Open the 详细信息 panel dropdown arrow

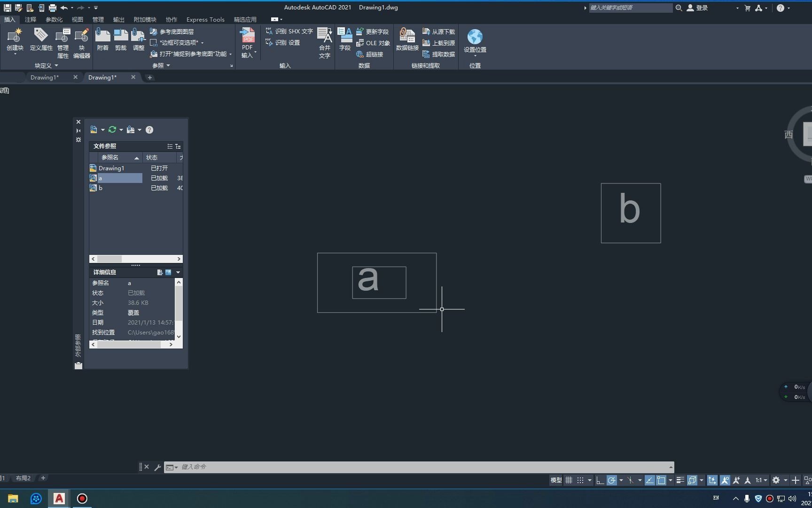[178, 272]
